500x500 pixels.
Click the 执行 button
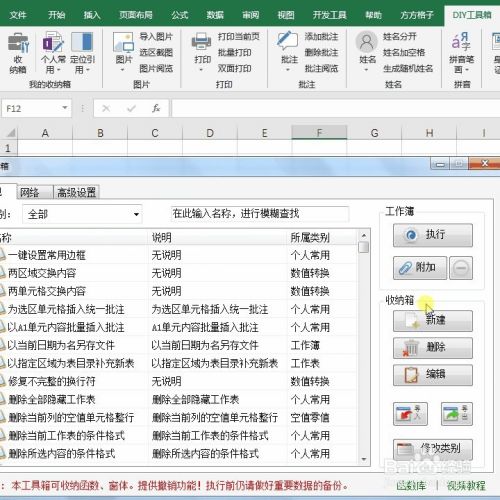pos(433,235)
